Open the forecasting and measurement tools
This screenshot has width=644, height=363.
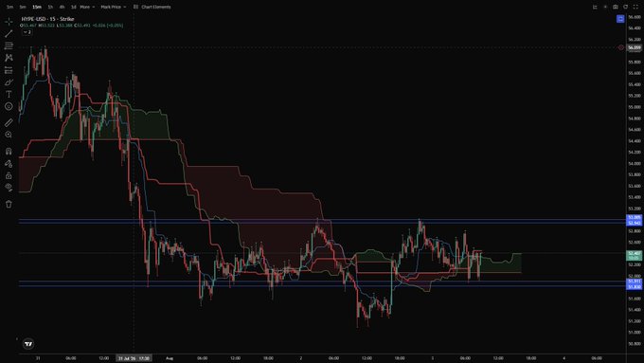(x=9, y=70)
